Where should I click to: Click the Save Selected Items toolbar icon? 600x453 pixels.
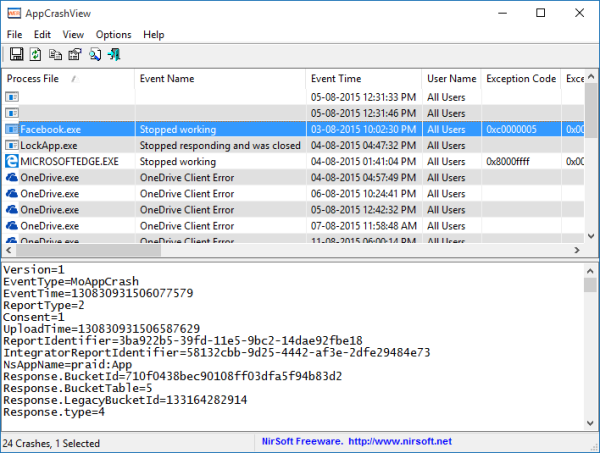(x=16, y=54)
